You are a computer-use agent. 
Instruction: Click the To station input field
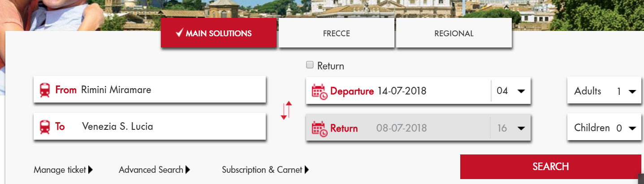pyautogui.click(x=170, y=127)
